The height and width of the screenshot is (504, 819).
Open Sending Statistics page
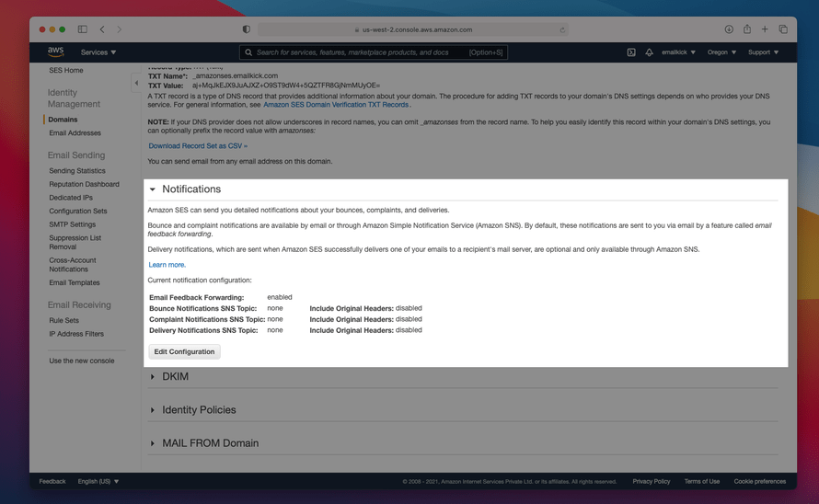(76, 170)
